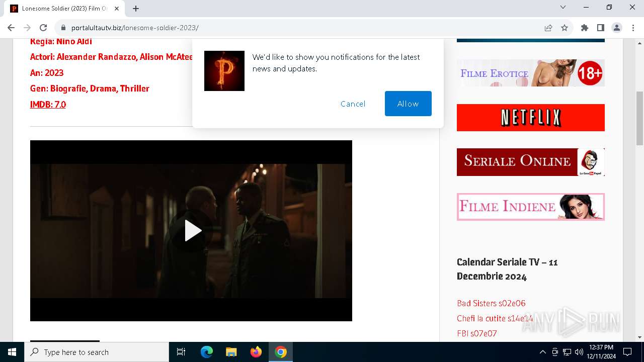Show hidden system tray icons
Viewport: 644px width, 362px height.
click(x=542, y=352)
